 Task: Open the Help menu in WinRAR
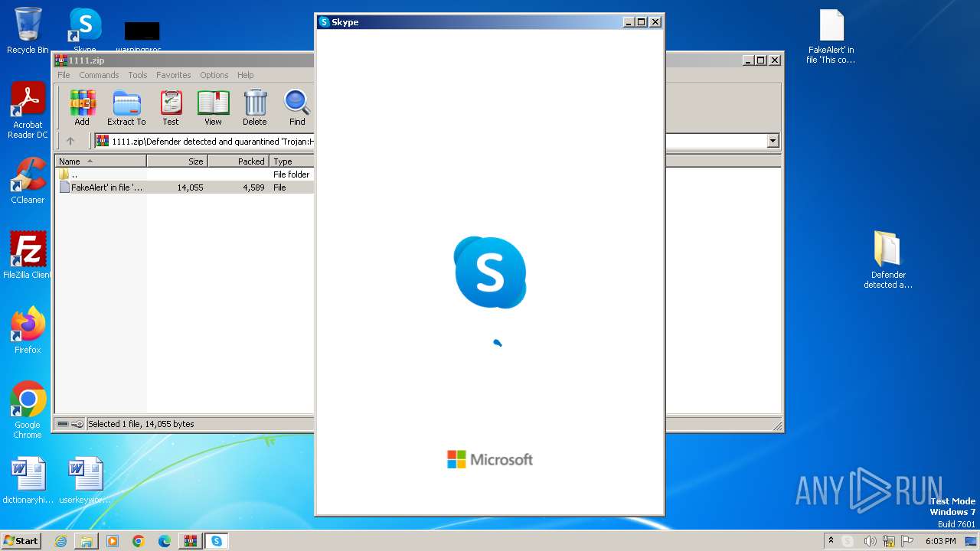245,75
